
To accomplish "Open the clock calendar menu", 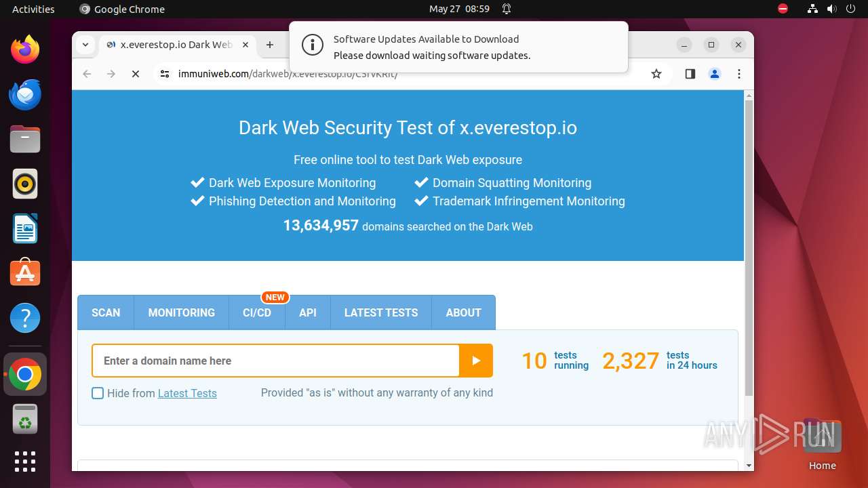I will (459, 9).
